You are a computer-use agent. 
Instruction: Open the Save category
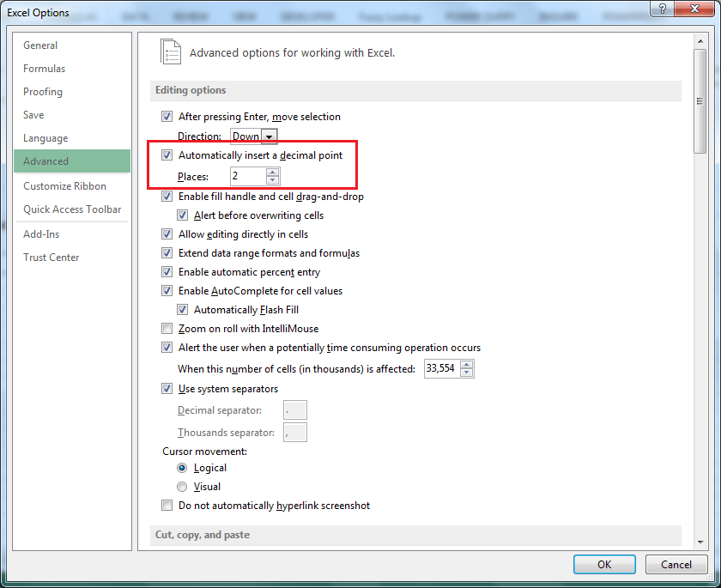pyautogui.click(x=33, y=115)
